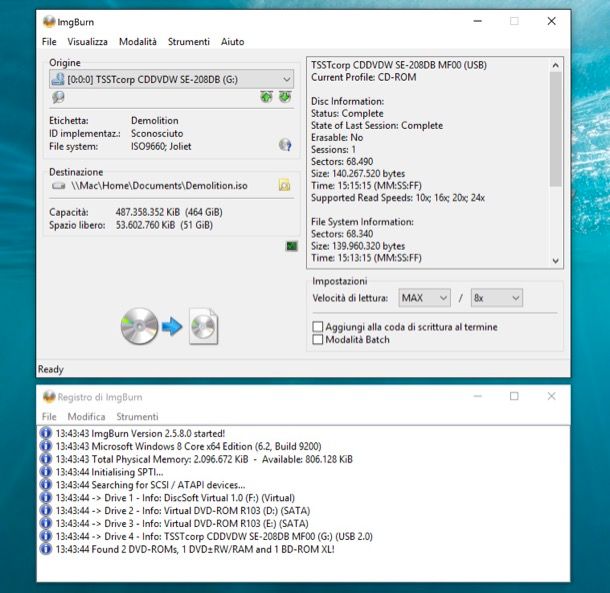Image resolution: width=610 pixels, height=593 pixels.
Task: Open the Origine drive dropdown
Action: 286,78
